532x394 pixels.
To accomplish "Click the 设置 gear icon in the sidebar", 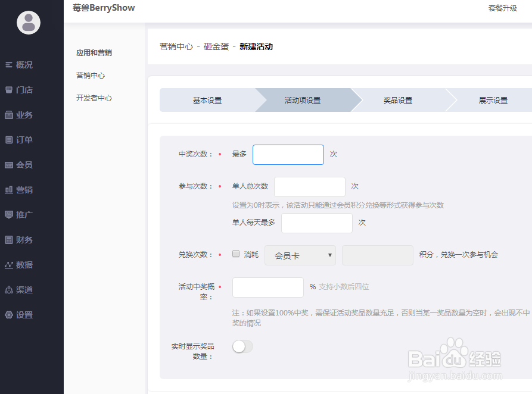I will (x=9, y=315).
